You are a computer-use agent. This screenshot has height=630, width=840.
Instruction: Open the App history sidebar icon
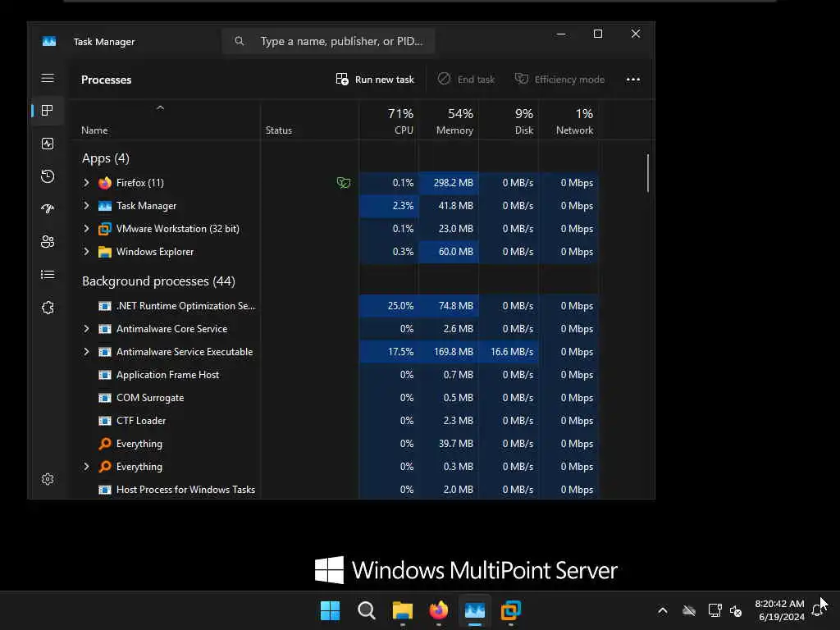(47, 176)
